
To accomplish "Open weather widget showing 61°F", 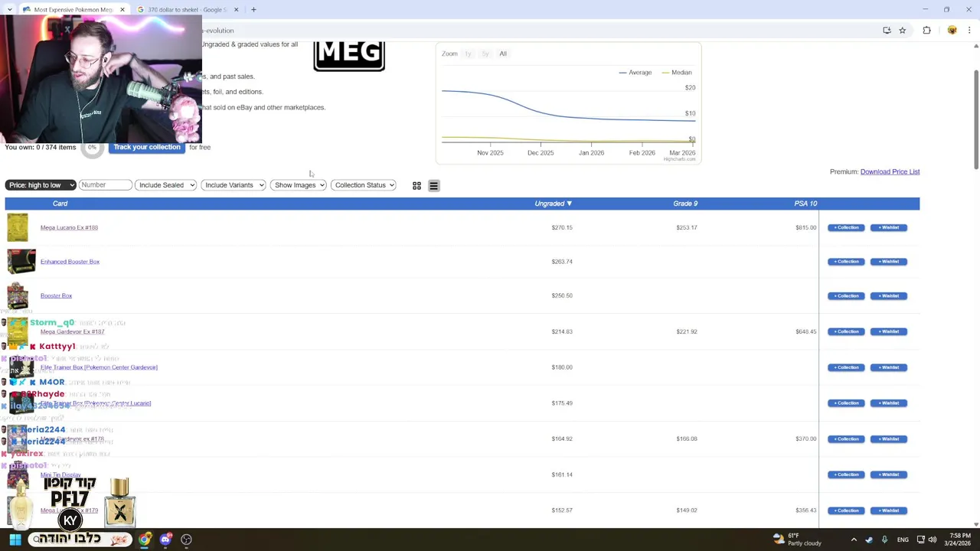I will tap(797, 540).
